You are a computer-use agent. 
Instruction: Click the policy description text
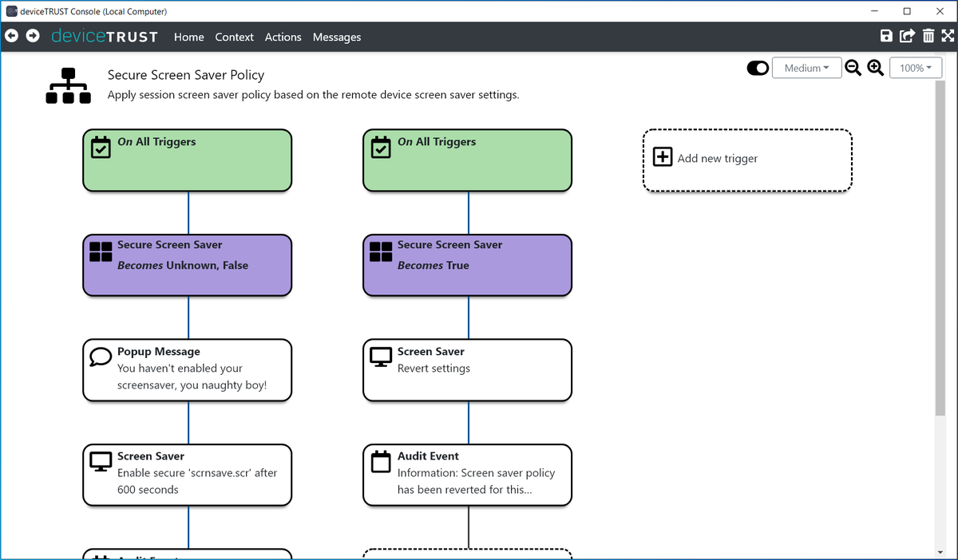click(x=314, y=95)
